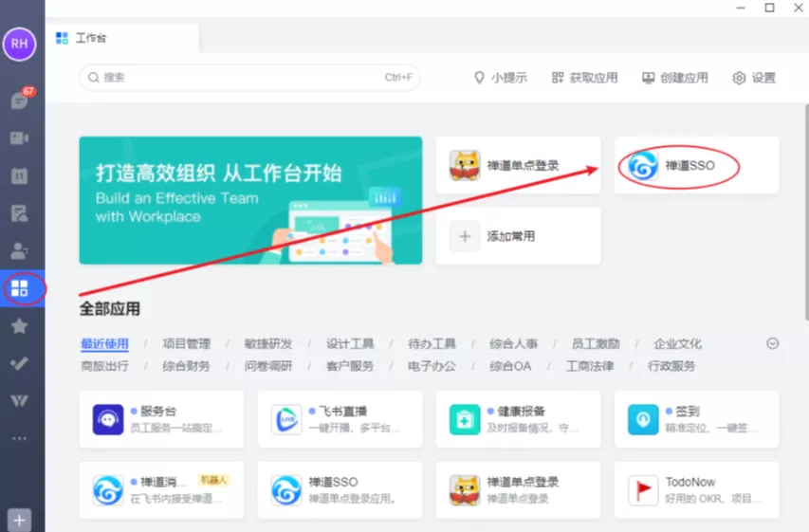Image resolution: width=809 pixels, height=532 pixels.
Task: Open the workplace grid in sidebar
Action: 20,288
